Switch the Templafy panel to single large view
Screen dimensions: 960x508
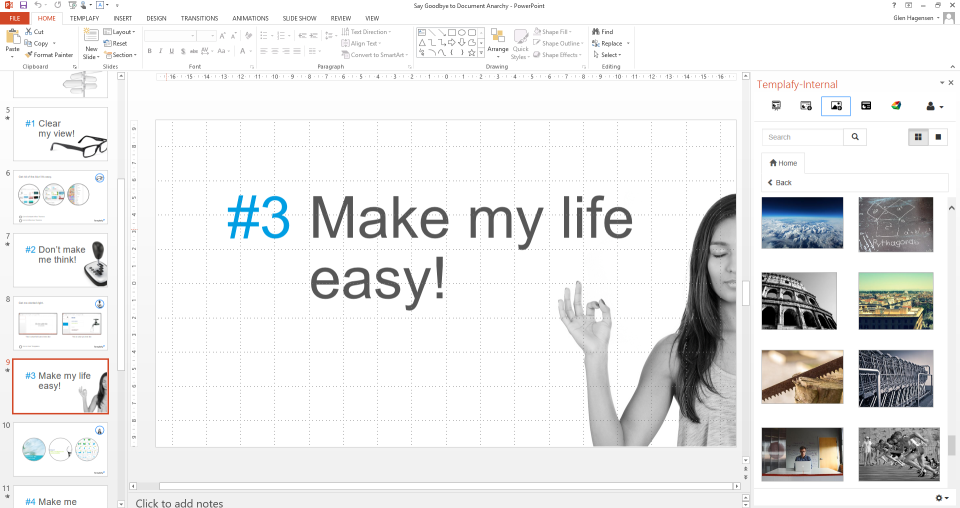pos(938,137)
